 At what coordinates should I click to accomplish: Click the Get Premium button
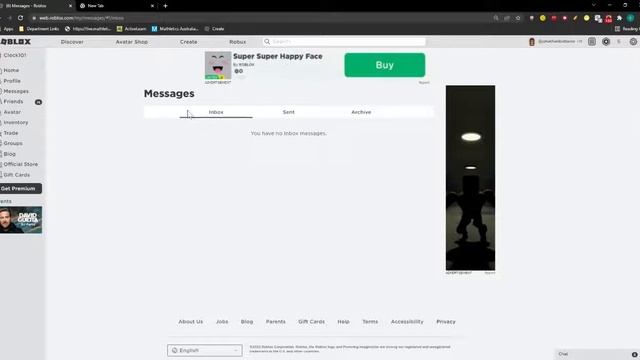point(20,189)
